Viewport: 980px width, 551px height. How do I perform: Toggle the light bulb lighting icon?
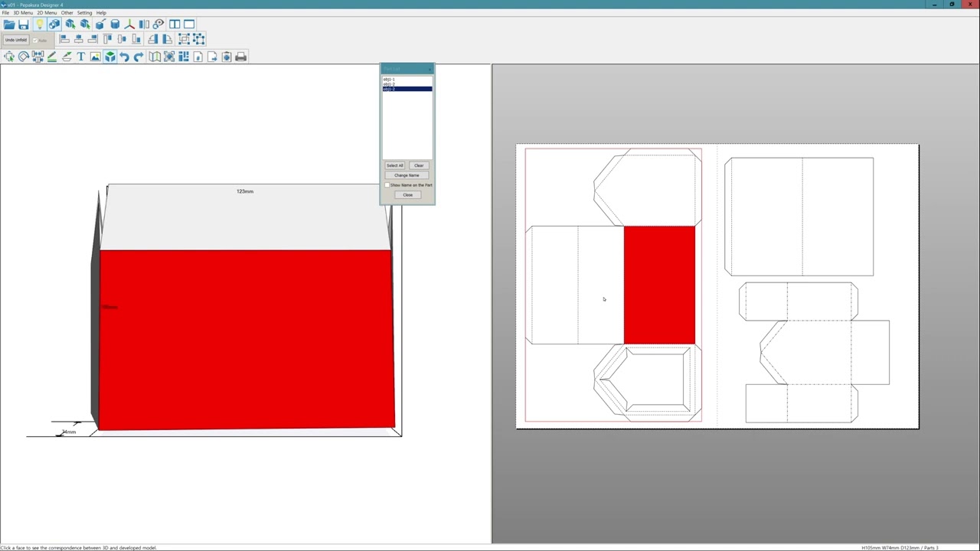click(x=39, y=24)
